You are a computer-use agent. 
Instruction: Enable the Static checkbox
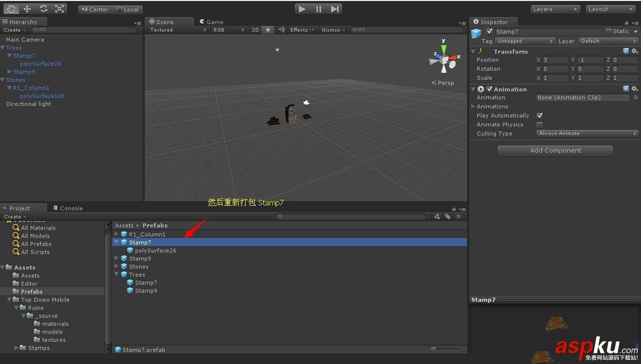click(609, 31)
